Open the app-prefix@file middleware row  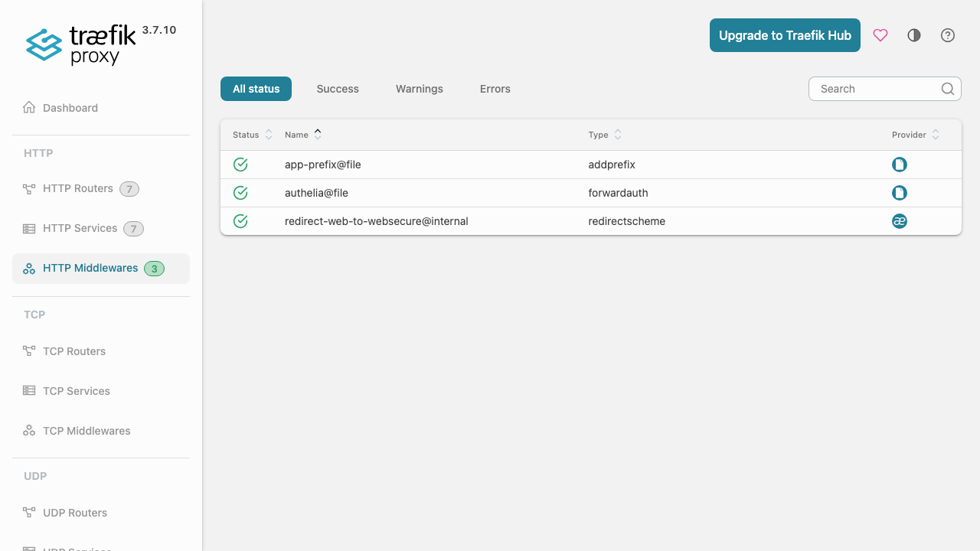click(x=591, y=165)
